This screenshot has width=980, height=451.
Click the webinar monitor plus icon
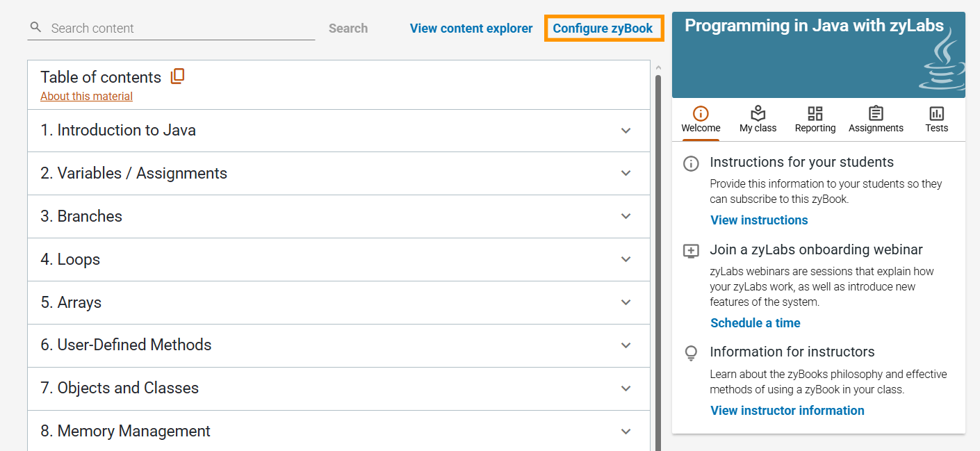pos(691,251)
